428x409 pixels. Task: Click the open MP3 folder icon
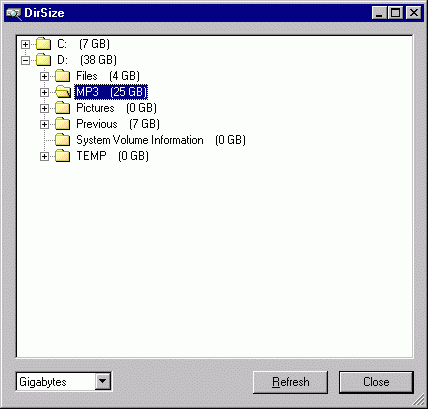(x=63, y=92)
